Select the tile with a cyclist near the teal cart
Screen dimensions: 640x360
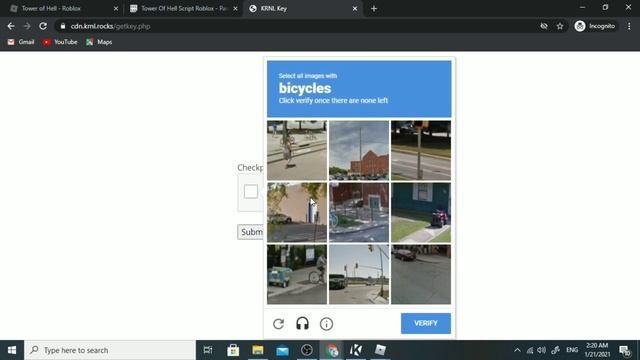297,274
